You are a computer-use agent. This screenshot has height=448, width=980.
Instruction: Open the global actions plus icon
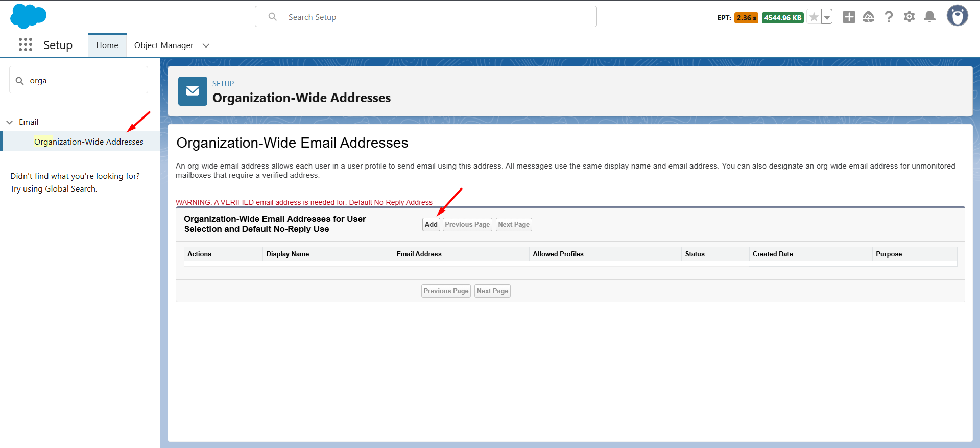point(849,17)
